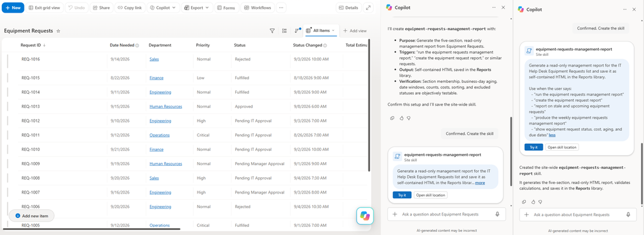The width and height of the screenshot is (644, 235).
Task: Open Forms from the toolbar
Action: (226, 8)
